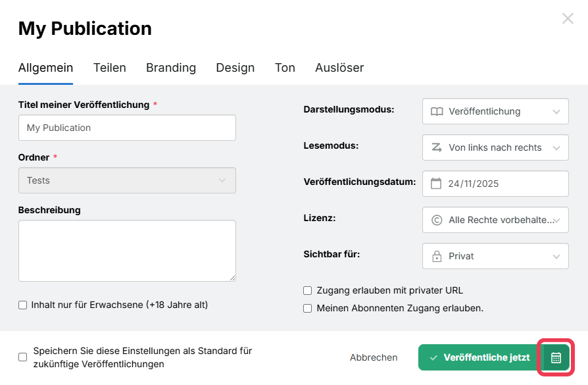Tick Zugang erlauben mit privater URL

pos(308,290)
